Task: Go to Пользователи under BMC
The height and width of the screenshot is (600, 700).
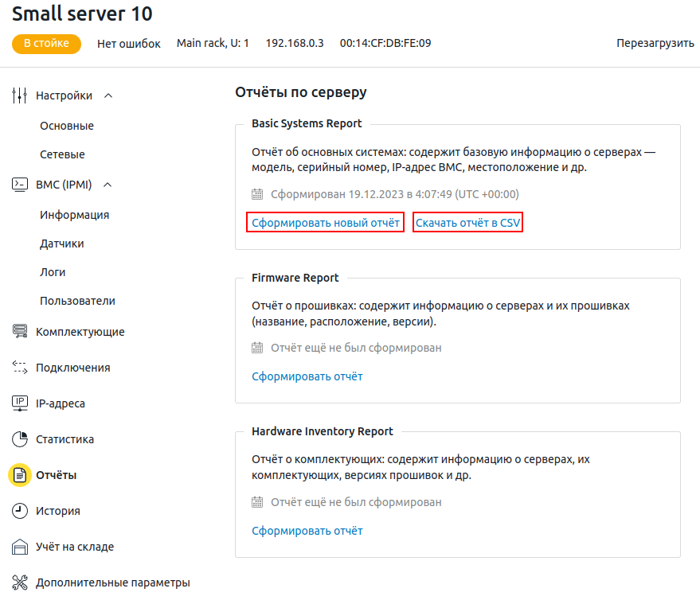Action: tap(78, 301)
